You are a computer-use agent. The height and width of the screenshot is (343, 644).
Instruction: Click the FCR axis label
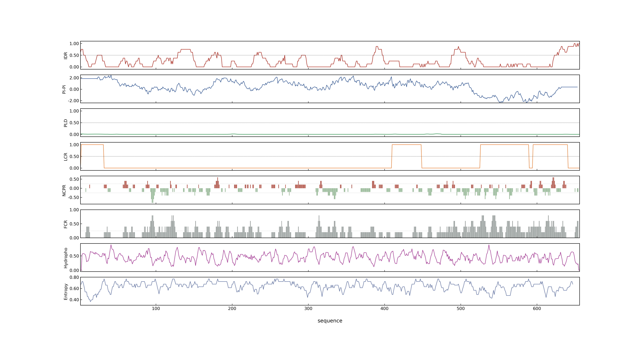66,224
